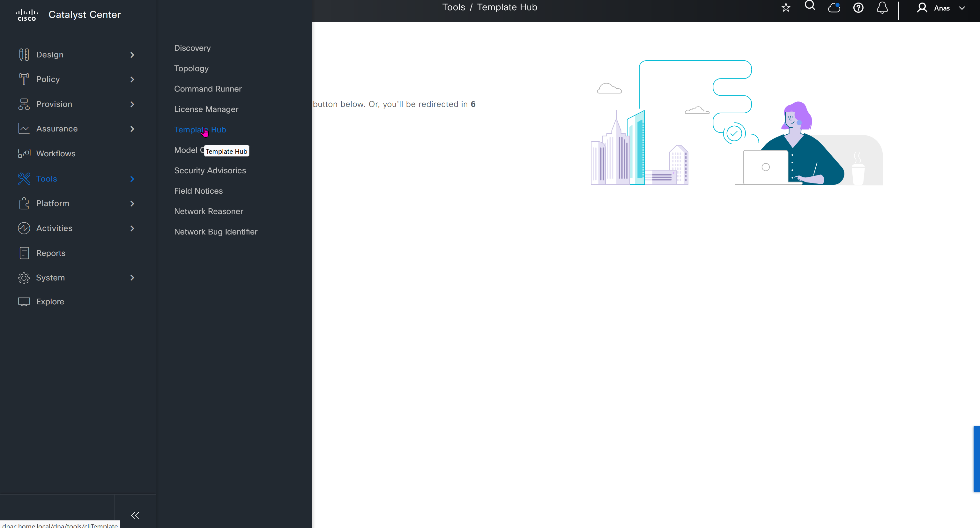This screenshot has width=980, height=528.
Task: Open the notifications bell icon
Action: (882, 8)
